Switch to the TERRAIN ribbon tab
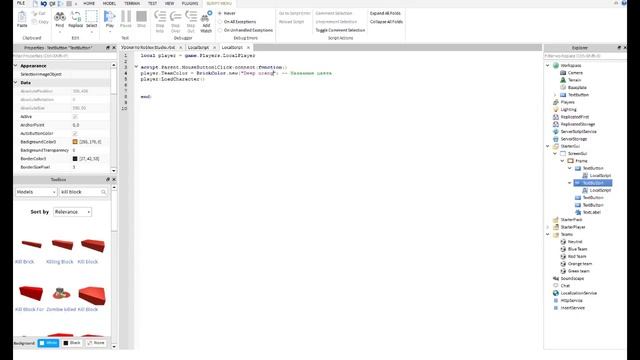640x360 pixels. tap(132, 3)
